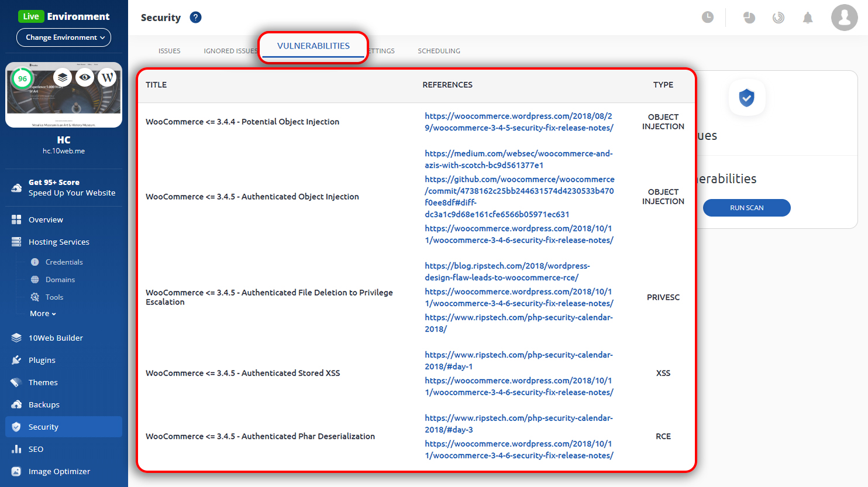Click the blue shield checkmark icon in card
The image size is (868, 487).
tap(746, 98)
